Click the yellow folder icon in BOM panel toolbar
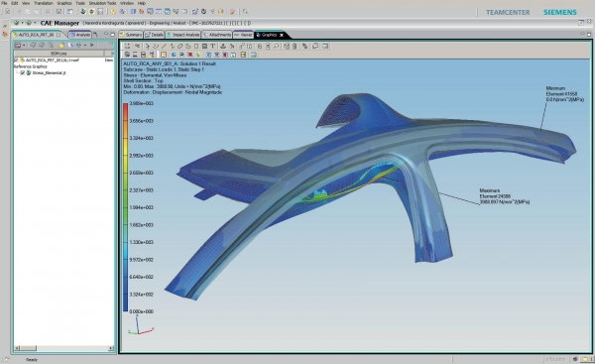 [61, 46]
